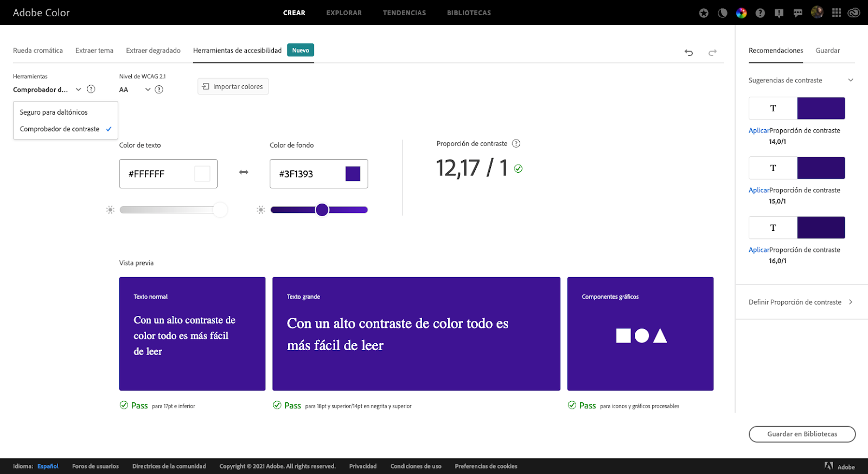The image size is (868, 474).
Task: Click the #3F1393 background color field
Action: pos(319,174)
